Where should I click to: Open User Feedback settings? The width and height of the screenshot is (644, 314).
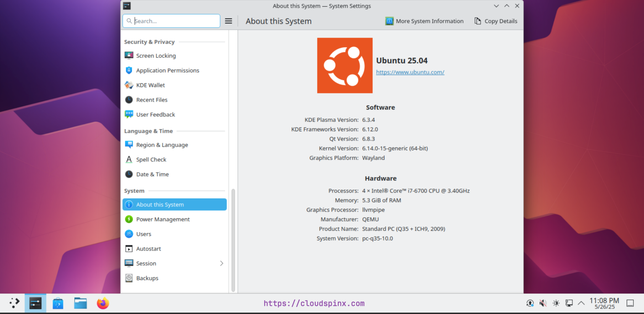(x=155, y=114)
